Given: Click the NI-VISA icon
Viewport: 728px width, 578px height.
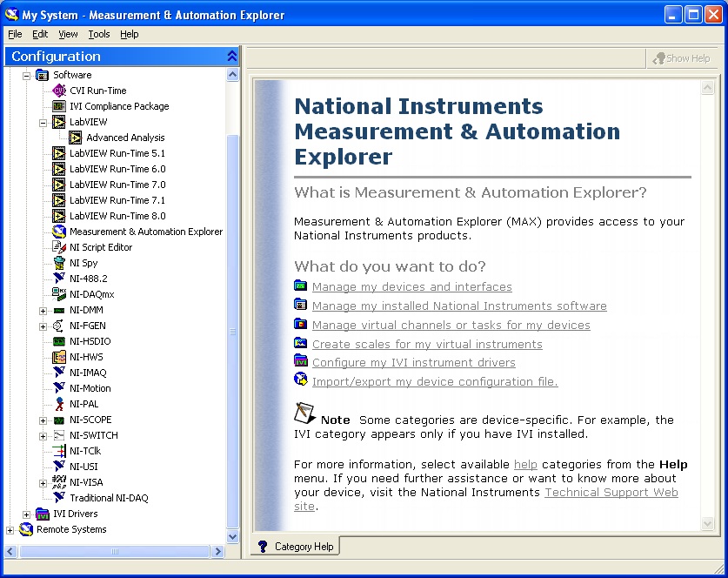Looking at the screenshot, I should tap(59, 482).
